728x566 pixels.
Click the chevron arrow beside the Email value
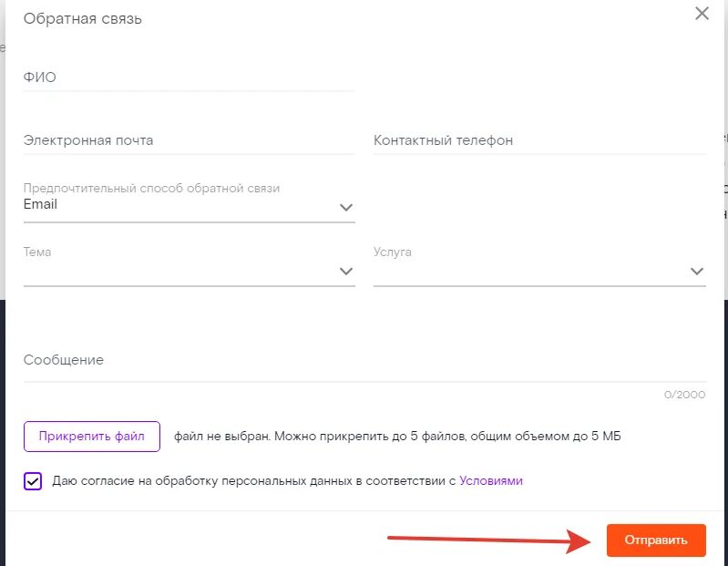(346, 208)
